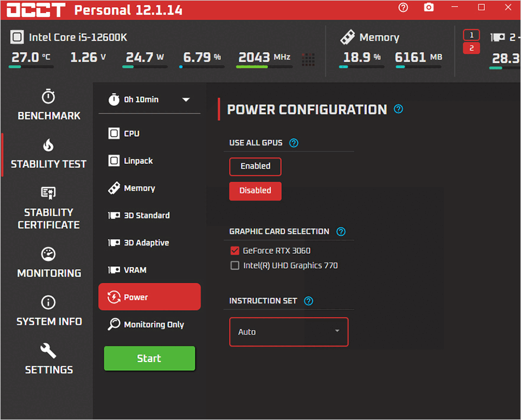
Task: Open the Instruction Set Auto dropdown
Action: 289,332
